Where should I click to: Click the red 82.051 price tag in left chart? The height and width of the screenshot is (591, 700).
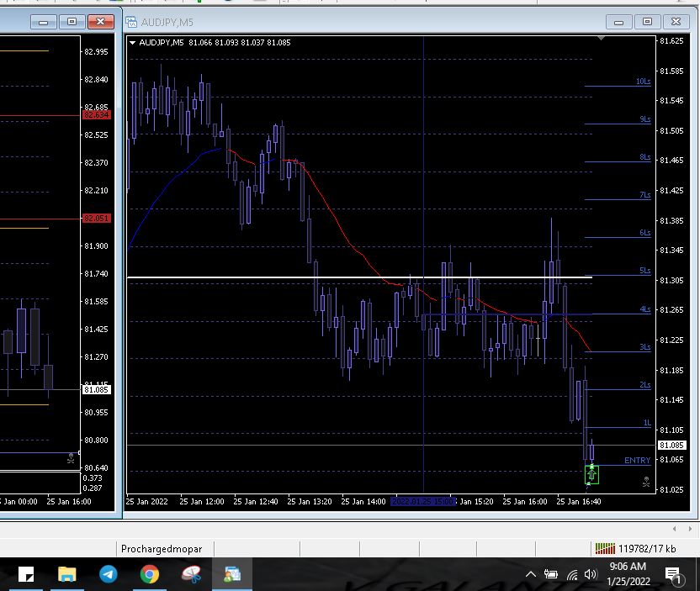tap(96, 218)
